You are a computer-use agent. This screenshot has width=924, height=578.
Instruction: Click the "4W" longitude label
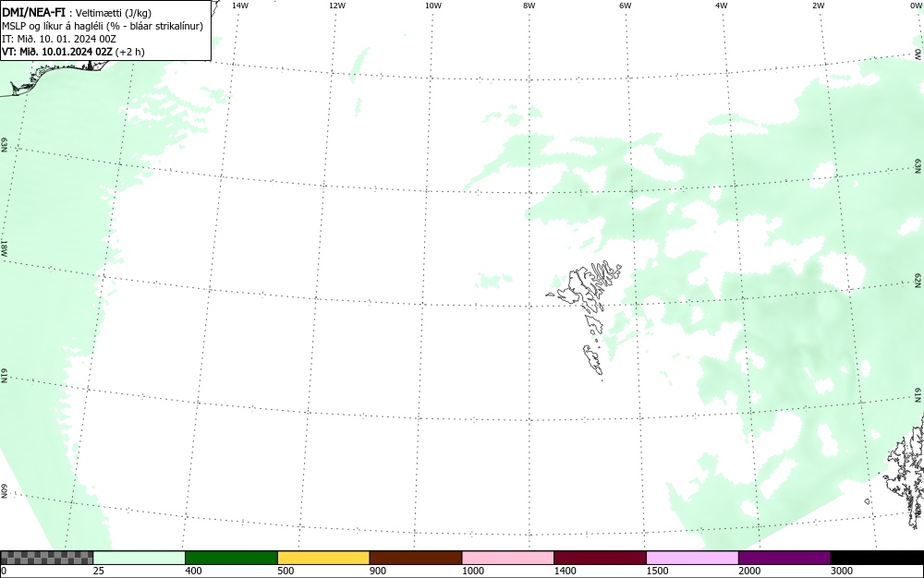click(x=722, y=6)
